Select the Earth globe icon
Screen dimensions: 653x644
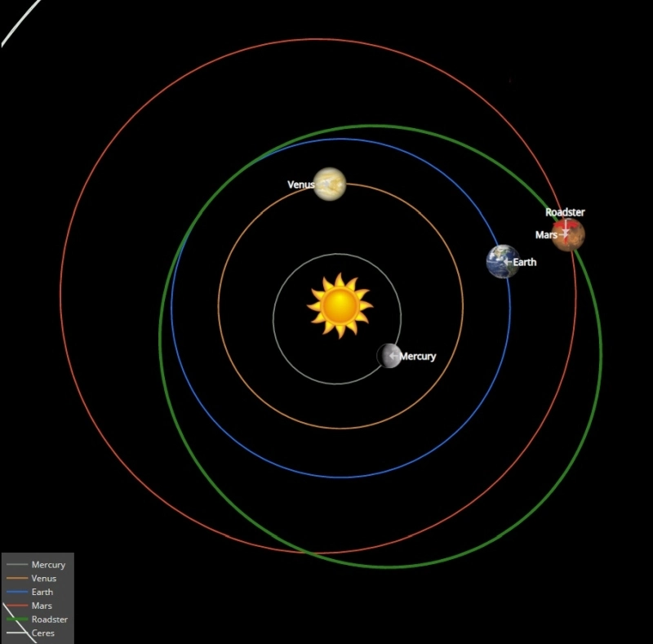[501, 261]
